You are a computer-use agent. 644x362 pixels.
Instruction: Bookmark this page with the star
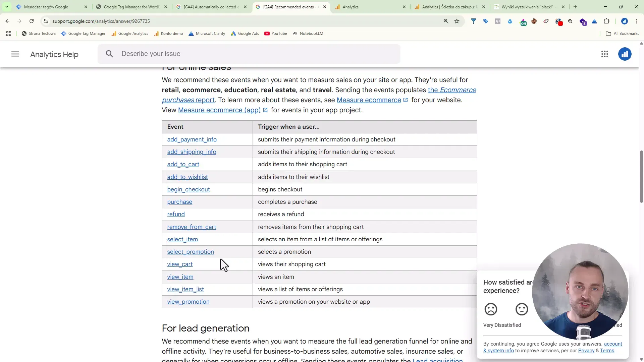[x=457, y=21]
